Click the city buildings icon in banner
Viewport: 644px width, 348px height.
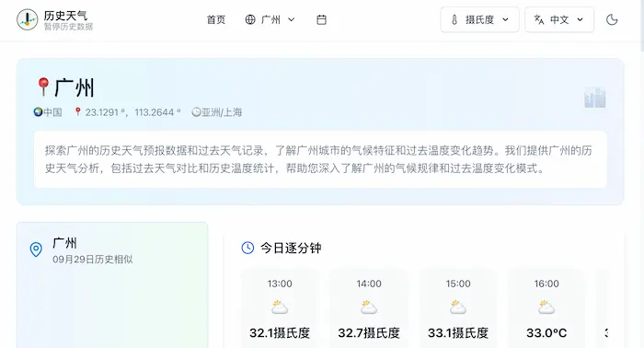click(595, 98)
